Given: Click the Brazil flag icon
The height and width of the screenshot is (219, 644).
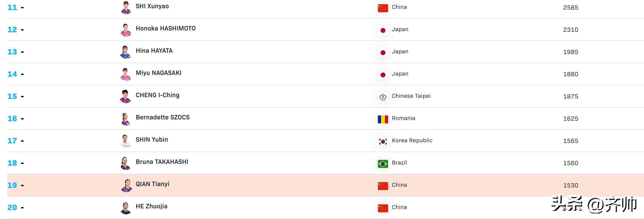Looking at the screenshot, I should coord(383,164).
